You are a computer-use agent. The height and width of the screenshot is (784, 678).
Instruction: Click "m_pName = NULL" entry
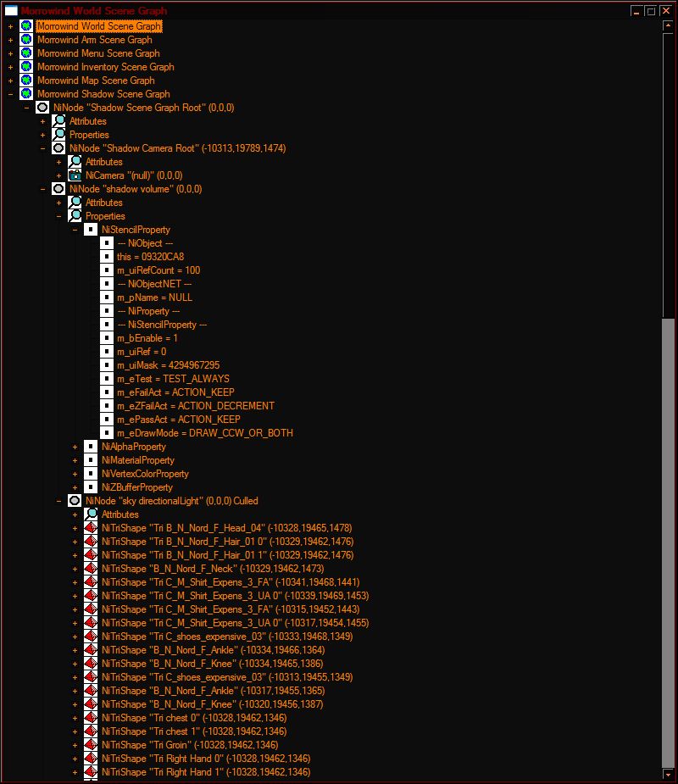pos(154,297)
